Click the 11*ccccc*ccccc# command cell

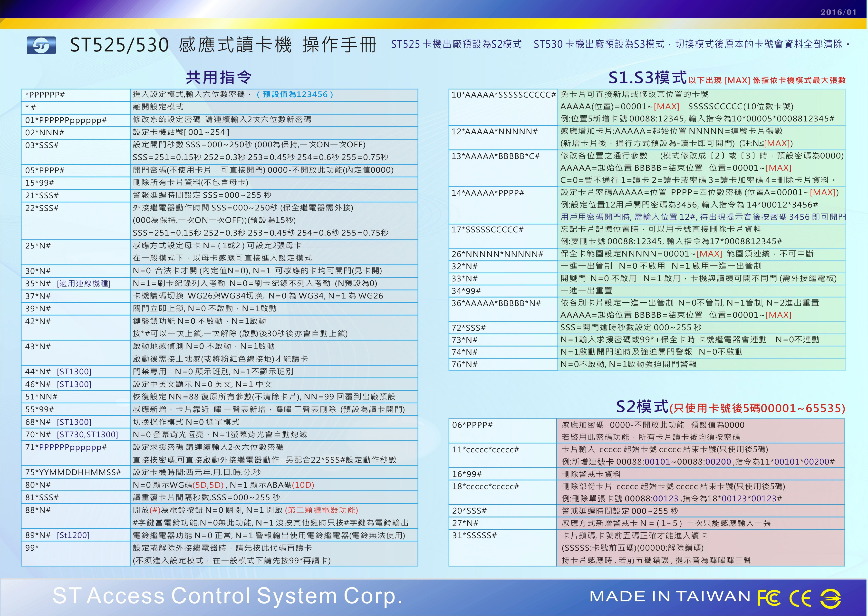503,456
